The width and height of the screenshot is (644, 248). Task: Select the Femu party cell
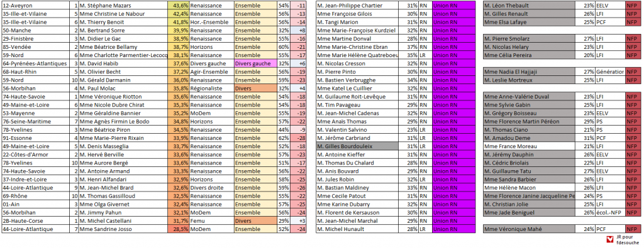click(x=211, y=220)
